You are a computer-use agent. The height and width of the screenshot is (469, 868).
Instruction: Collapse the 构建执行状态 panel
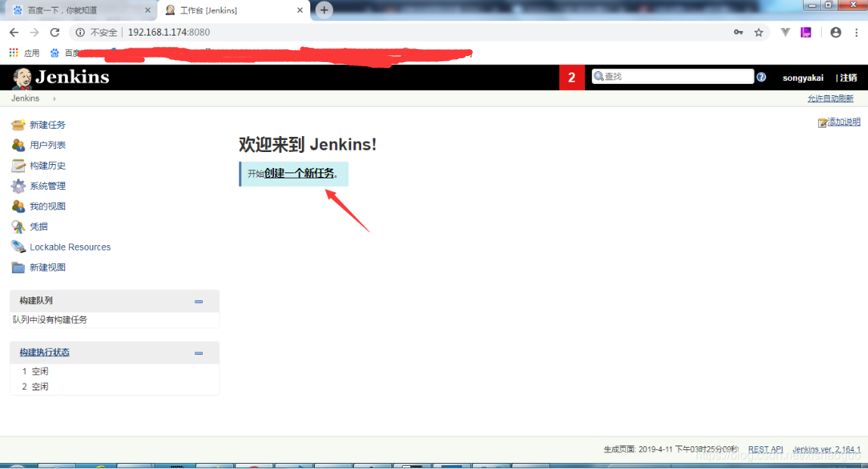tap(199, 353)
